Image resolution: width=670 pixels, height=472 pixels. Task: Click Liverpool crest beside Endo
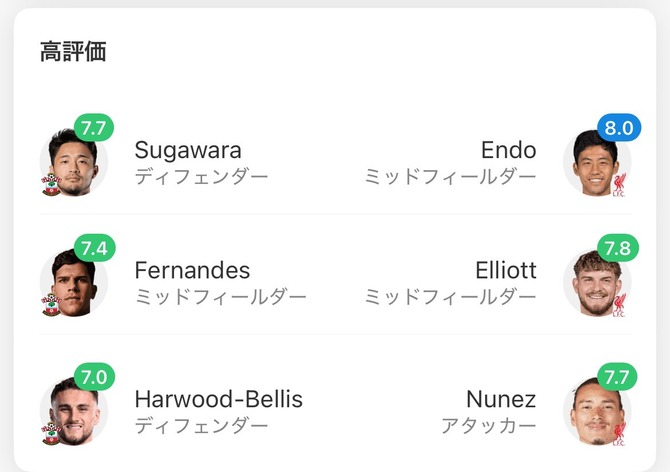click(619, 185)
